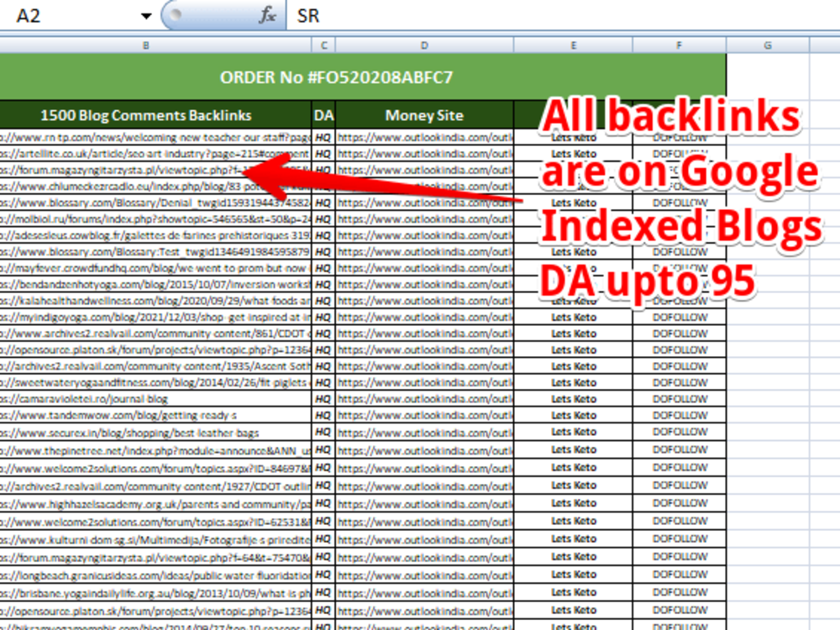Select the 'Money Site' header cell
This screenshot has height=630, width=840.
[x=424, y=115]
